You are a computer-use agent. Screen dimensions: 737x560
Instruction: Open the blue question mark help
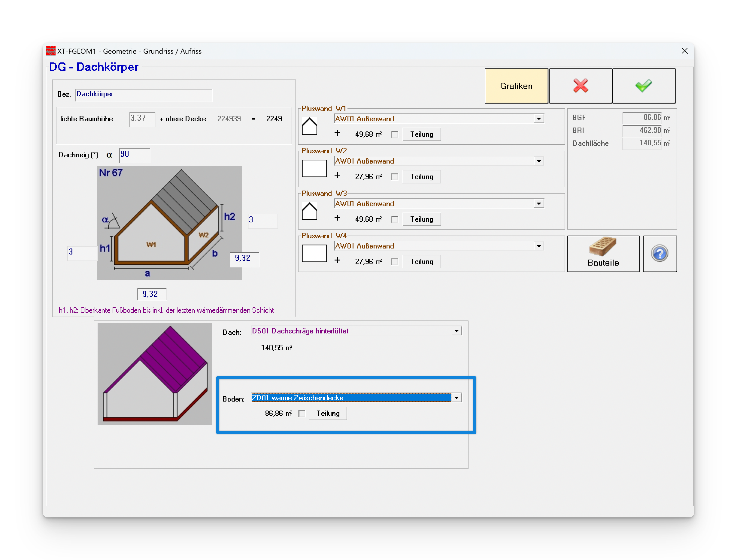[659, 254]
